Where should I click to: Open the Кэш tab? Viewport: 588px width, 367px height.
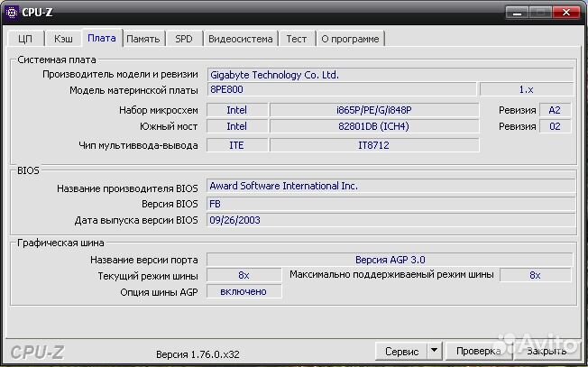click(63, 39)
